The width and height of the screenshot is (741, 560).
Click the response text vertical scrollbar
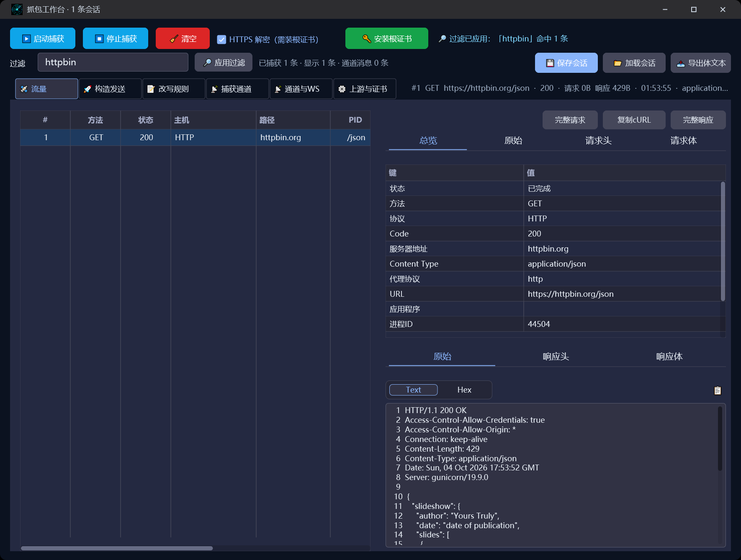click(x=720, y=438)
